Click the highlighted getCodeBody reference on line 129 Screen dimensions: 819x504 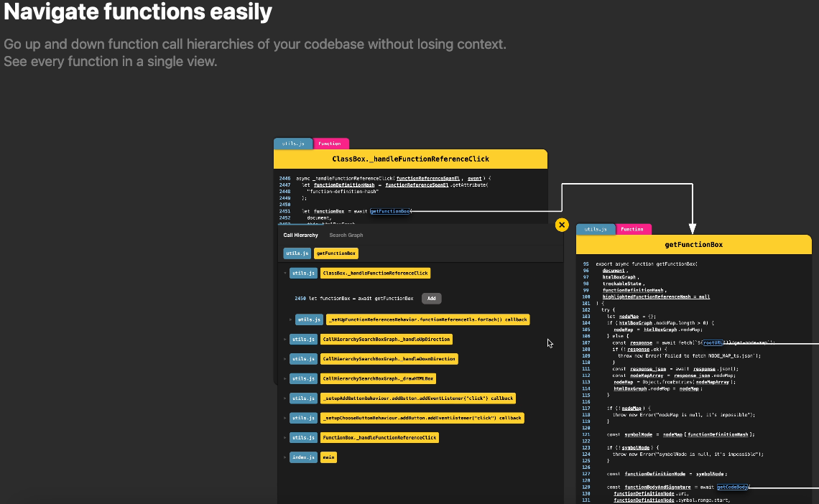point(732,487)
